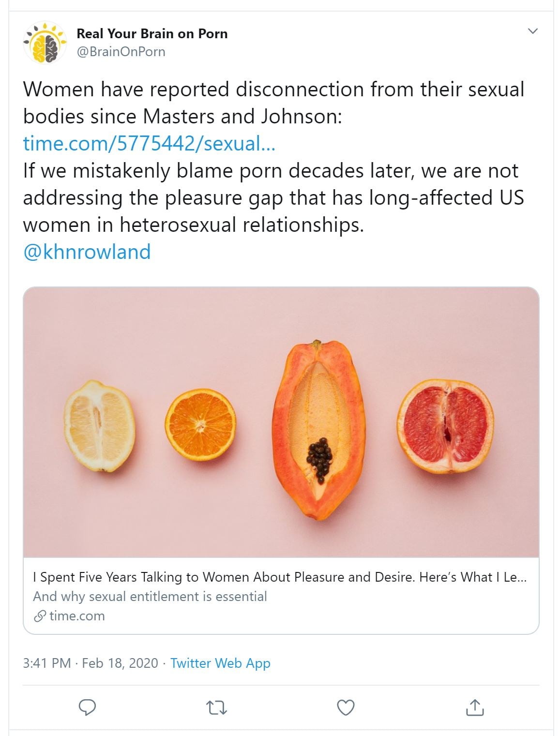
Task: Click the Twitter Web App source link
Action: (x=220, y=663)
